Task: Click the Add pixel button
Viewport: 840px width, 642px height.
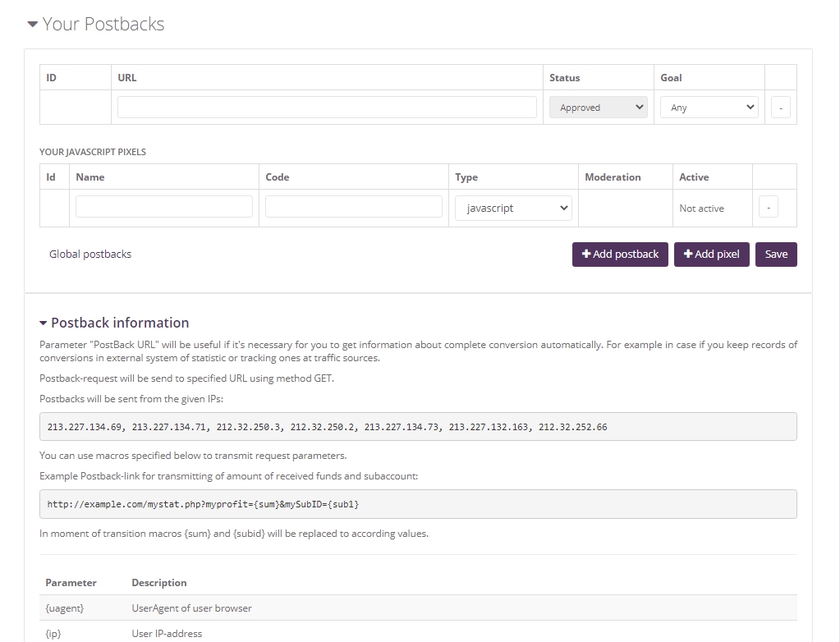Action: (711, 255)
